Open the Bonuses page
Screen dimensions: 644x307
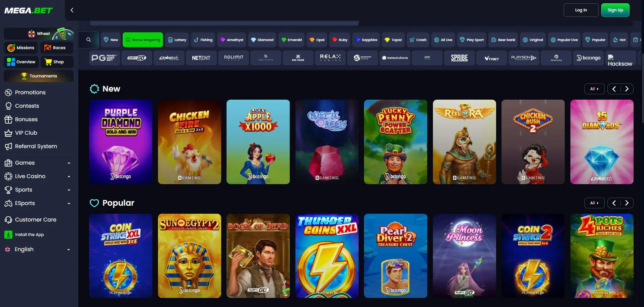click(26, 119)
